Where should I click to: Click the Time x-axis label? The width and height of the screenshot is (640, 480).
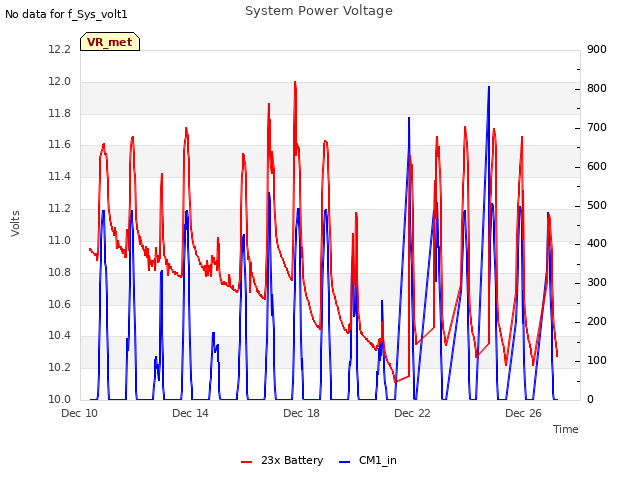(x=566, y=429)
